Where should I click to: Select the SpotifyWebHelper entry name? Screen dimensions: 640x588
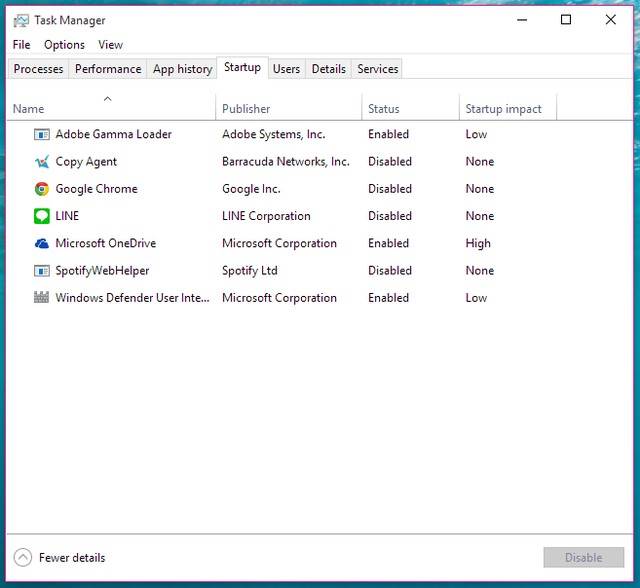[102, 271]
